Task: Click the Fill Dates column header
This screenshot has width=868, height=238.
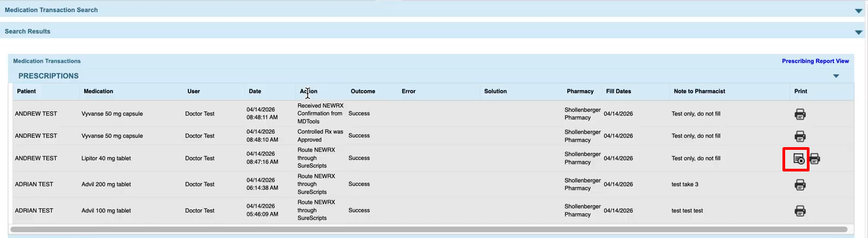Action: point(618,91)
